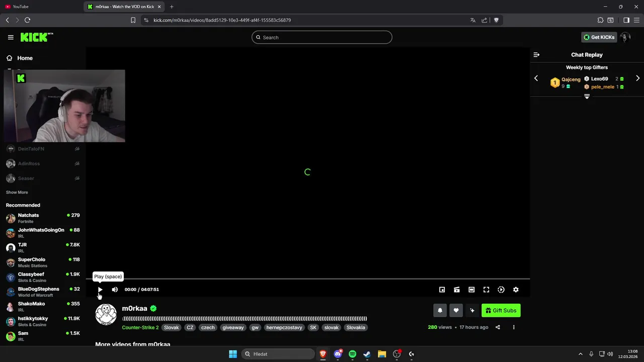Image resolution: width=644 pixels, height=362 pixels.
Task: Bookmark this page
Action: click(133, 20)
